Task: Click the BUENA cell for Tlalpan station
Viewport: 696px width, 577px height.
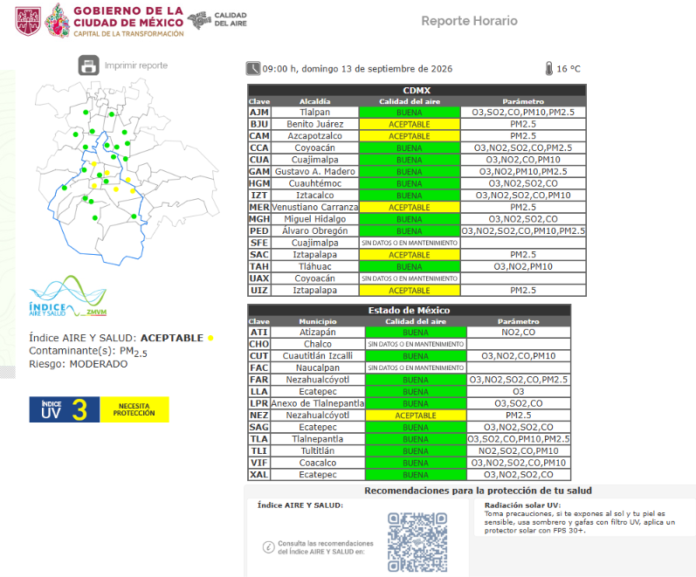Action: pyautogui.click(x=409, y=112)
